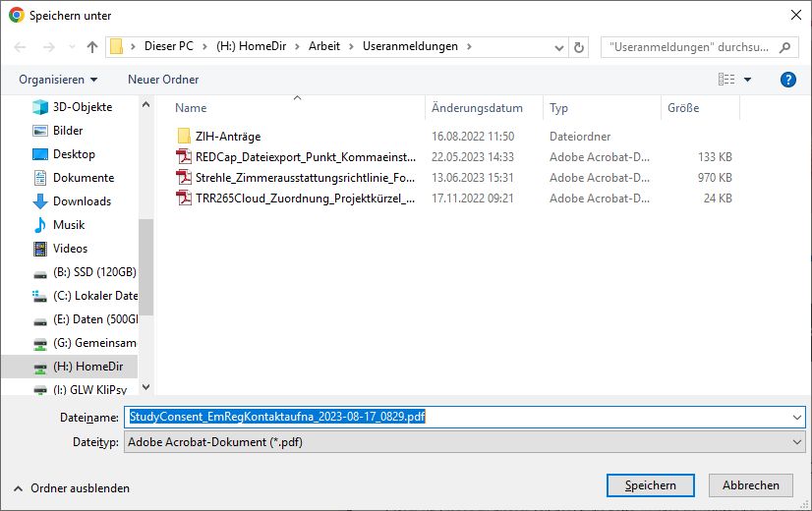
Task: Click the Änderungsdatum column header
Action: [x=477, y=108]
